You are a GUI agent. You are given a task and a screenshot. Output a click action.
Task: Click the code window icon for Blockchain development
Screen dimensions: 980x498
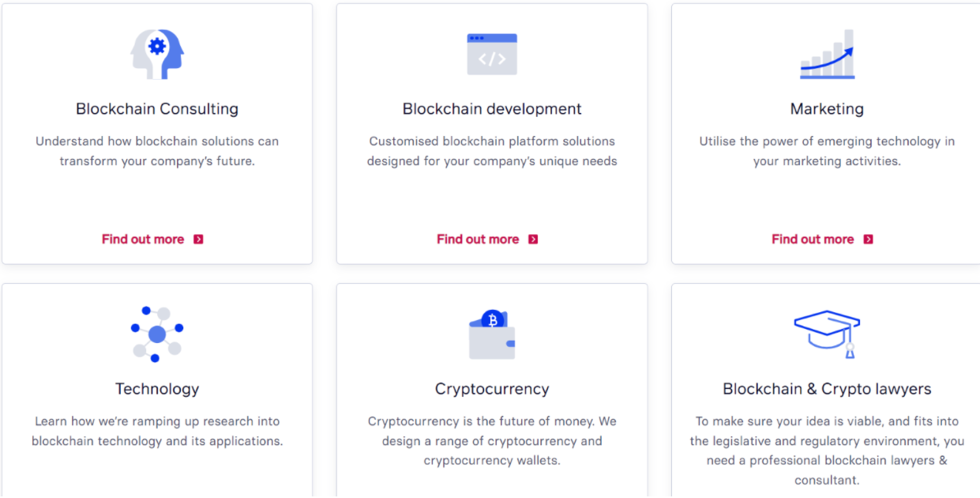(492, 54)
